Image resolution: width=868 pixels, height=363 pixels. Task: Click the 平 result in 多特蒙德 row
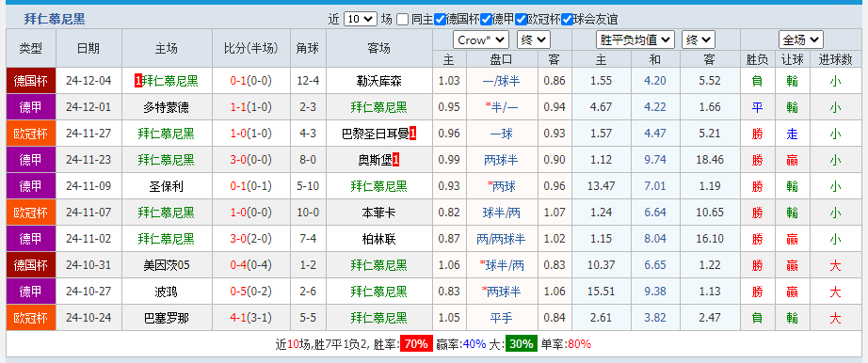pyautogui.click(x=757, y=107)
